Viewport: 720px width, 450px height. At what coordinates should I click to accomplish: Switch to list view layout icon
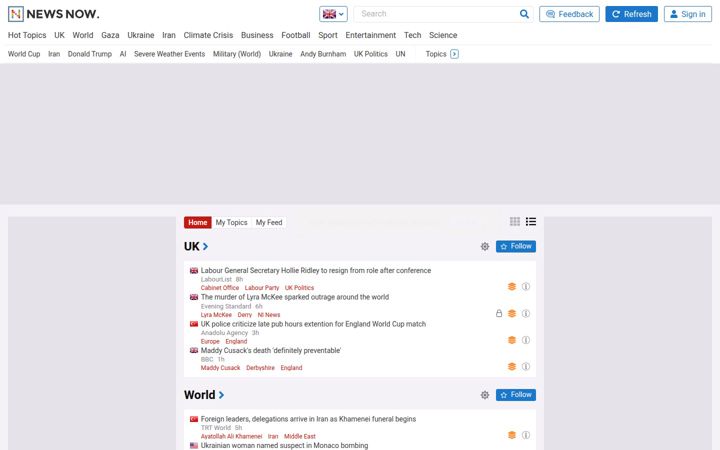pyautogui.click(x=531, y=222)
